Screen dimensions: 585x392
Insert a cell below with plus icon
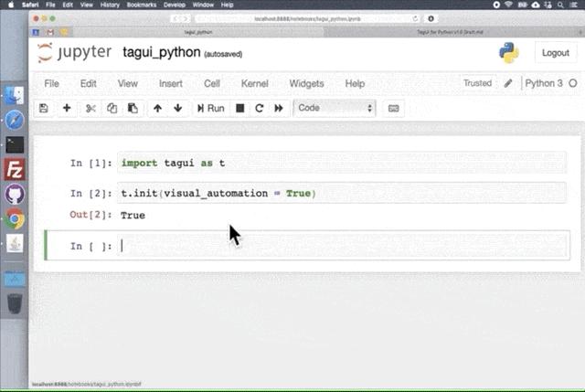67,108
